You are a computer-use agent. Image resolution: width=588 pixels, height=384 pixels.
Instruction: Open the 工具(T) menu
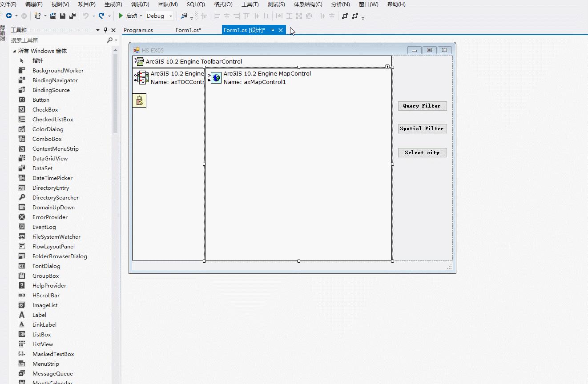(x=250, y=4)
